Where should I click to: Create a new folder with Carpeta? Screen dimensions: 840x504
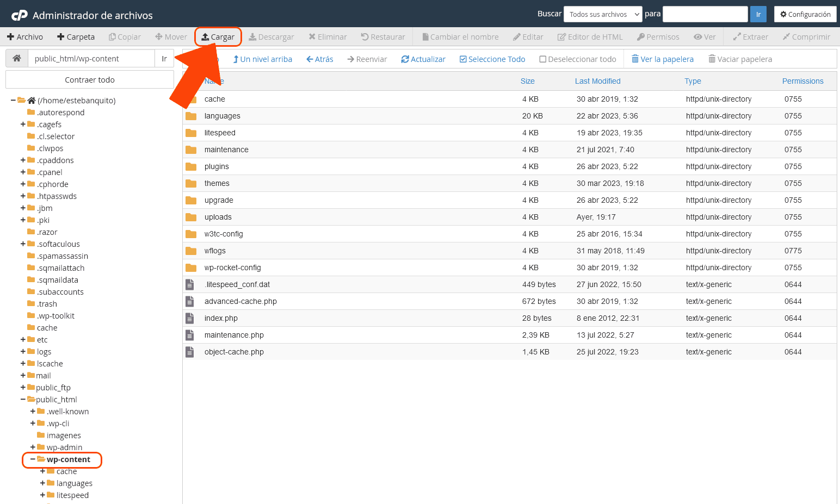point(76,37)
